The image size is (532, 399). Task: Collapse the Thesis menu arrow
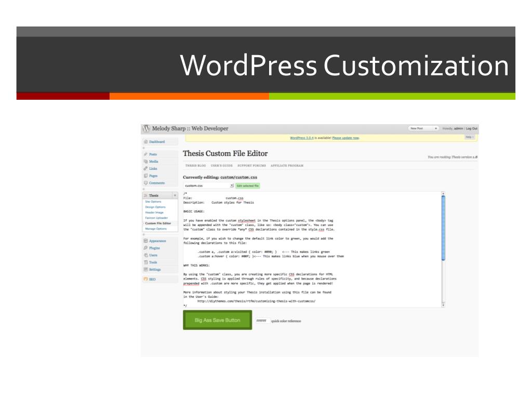point(175,196)
